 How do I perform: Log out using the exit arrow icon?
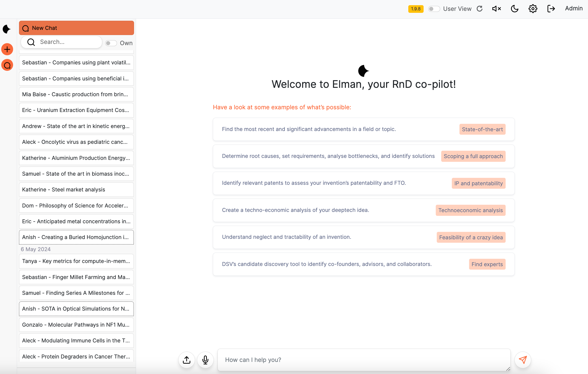[x=551, y=9]
